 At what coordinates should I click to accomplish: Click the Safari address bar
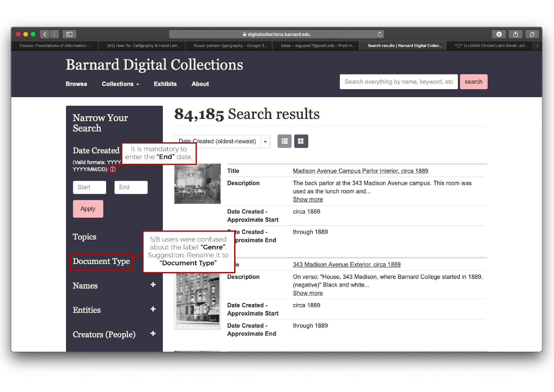276,34
